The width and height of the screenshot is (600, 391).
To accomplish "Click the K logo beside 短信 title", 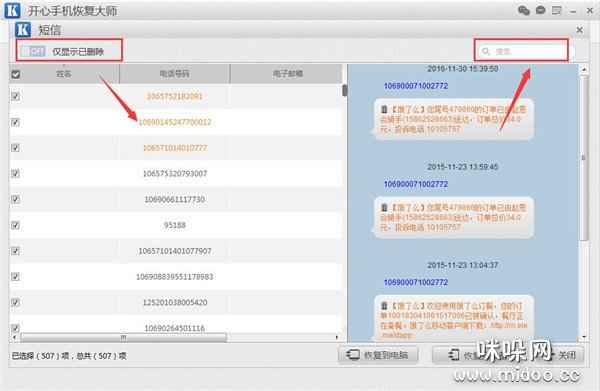I will point(23,29).
